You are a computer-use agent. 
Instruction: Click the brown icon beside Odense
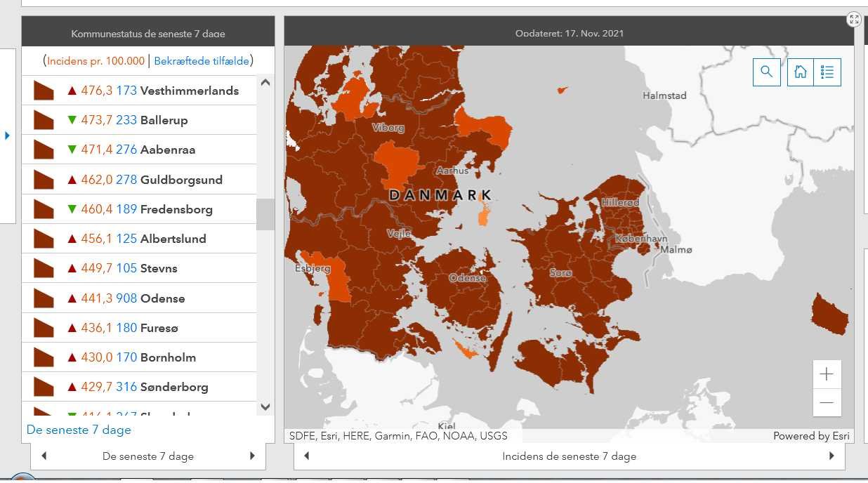click(x=44, y=298)
